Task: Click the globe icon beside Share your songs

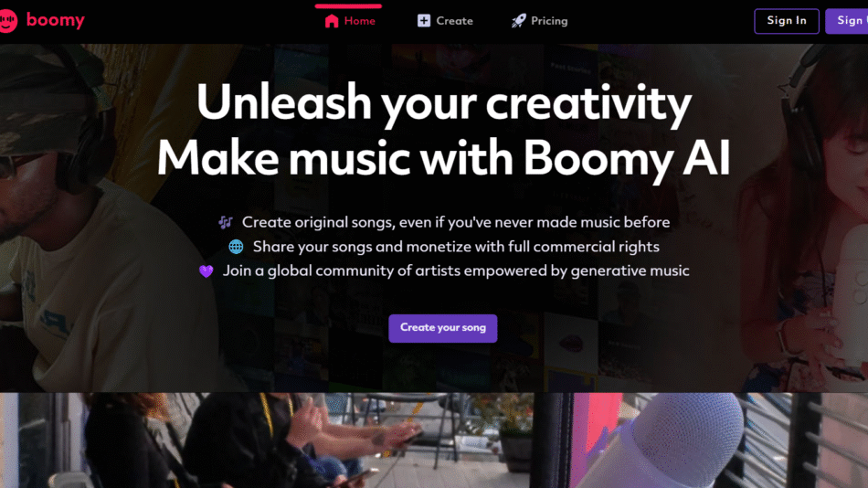Action: (x=236, y=247)
